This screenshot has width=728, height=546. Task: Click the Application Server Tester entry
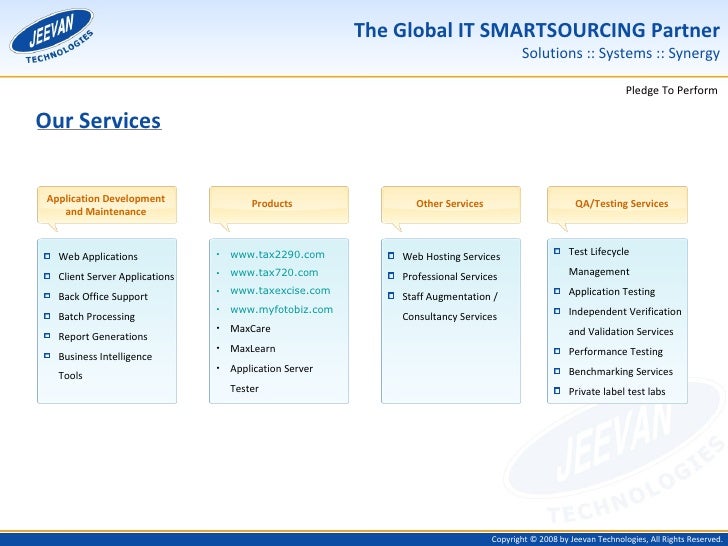tap(271, 378)
